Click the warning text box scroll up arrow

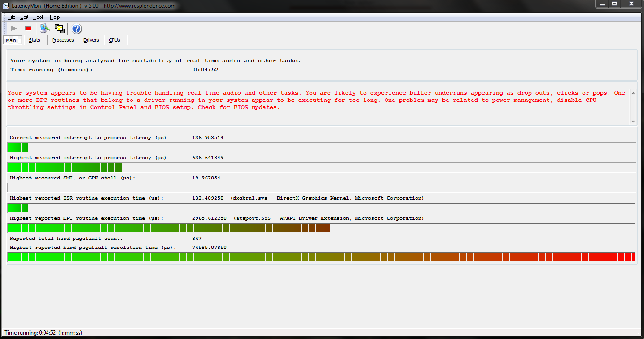pos(633,93)
